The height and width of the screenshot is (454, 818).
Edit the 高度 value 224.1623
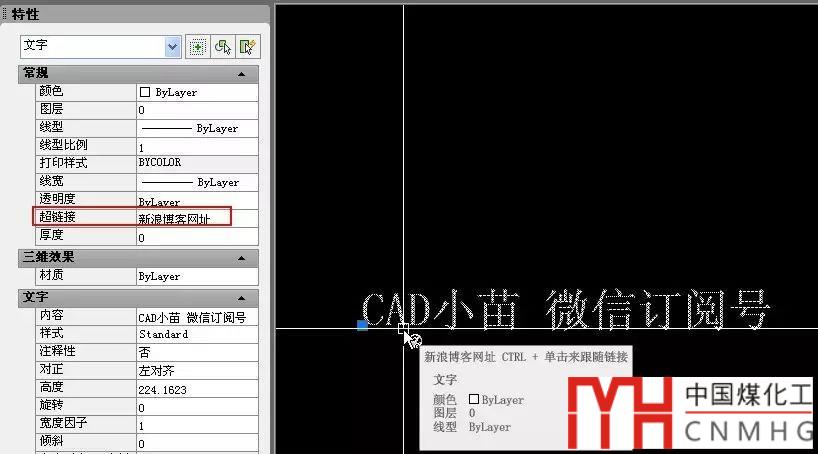coord(197,389)
